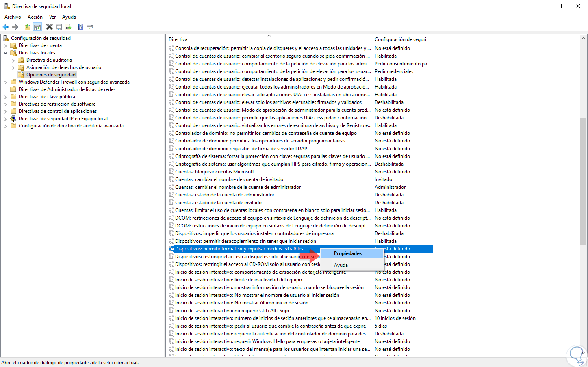
Task: Click the Directivas de Administrador de listas de redes icon
Action: click(x=13, y=89)
